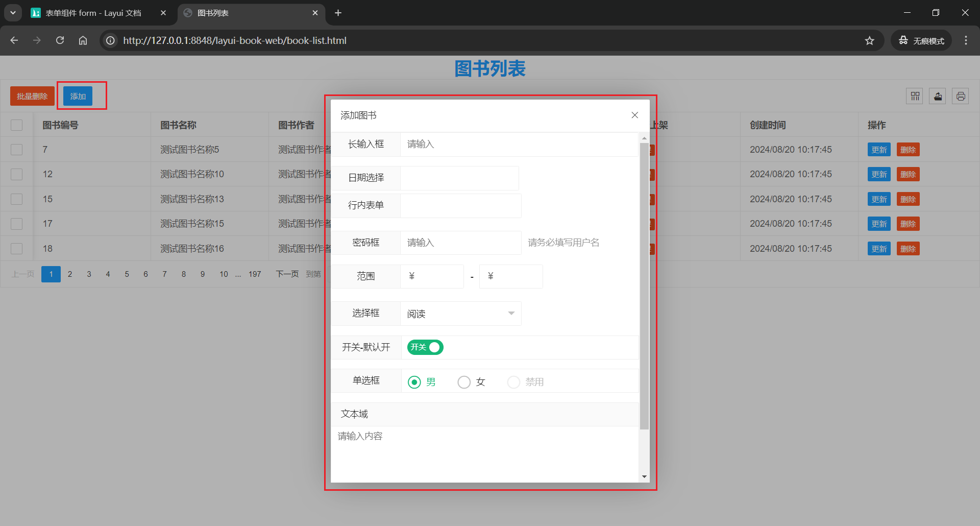Toggle the 开关-默认开 switch
Image resolution: width=980 pixels, height=526 pixels.
[x=425, y=347]
